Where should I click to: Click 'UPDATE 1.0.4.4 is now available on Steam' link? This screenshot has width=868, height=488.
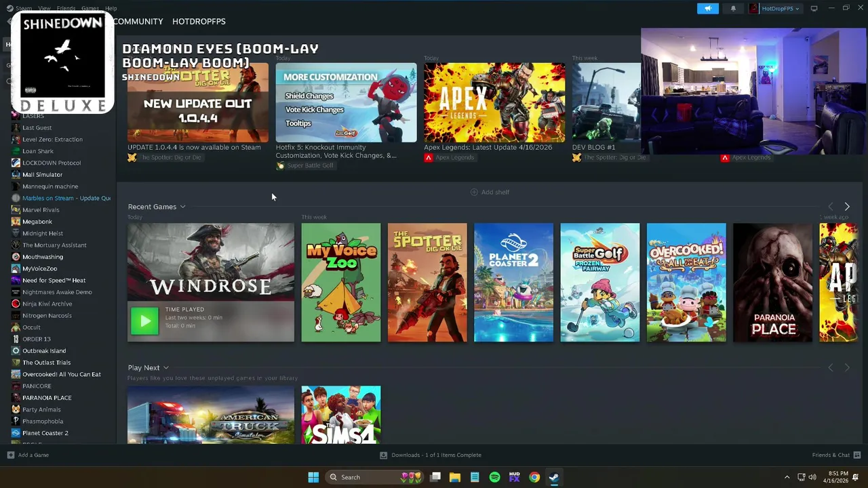194,147
